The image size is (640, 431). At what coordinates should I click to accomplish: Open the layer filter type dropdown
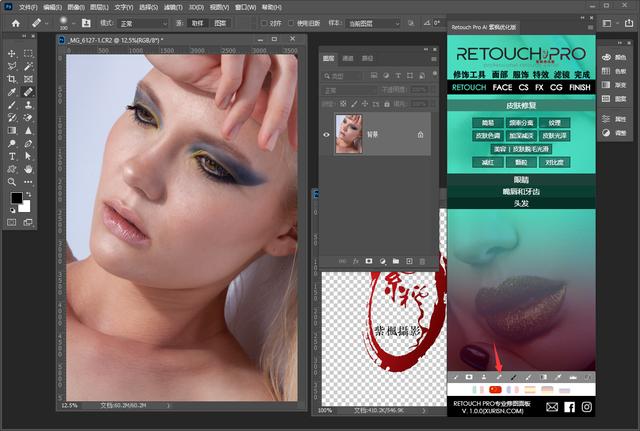point(342,76)
